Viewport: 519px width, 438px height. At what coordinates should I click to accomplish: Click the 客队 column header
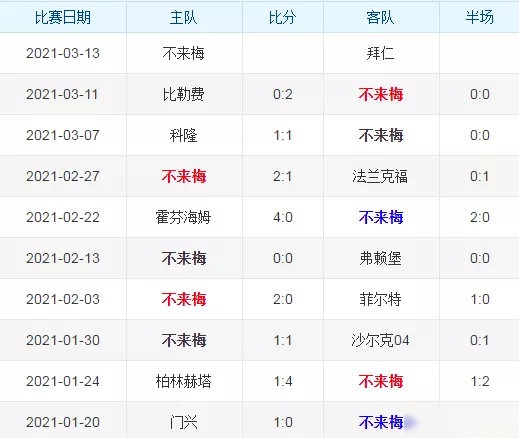click(x=380, y=17)
